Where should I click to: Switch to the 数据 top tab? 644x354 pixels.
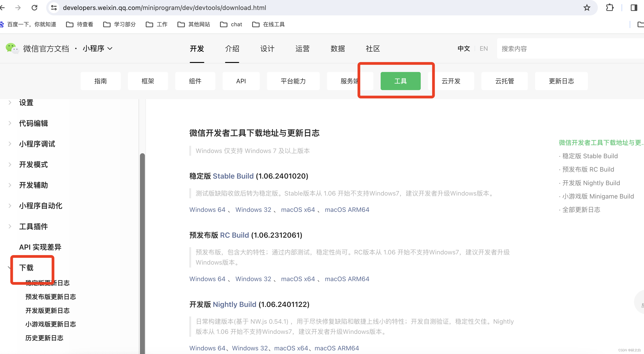337,48
